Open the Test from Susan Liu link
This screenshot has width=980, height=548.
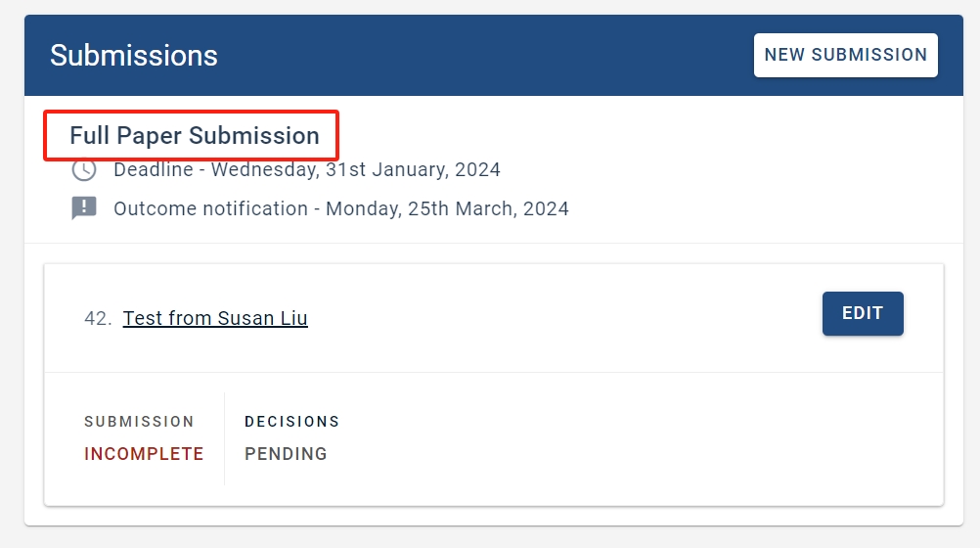[x=215, y=318]
